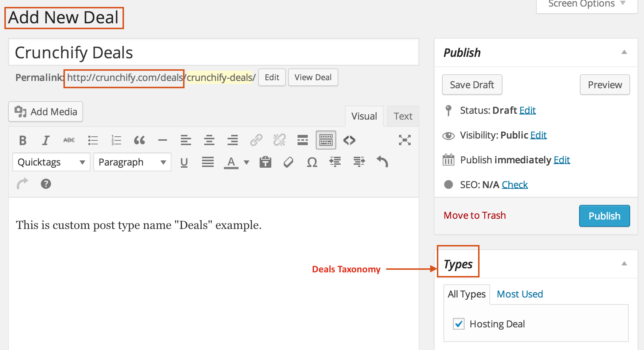644x350 pixels.
Task: Enable distraction-free fullscreen mode
Action: click(x=404, y=140)
